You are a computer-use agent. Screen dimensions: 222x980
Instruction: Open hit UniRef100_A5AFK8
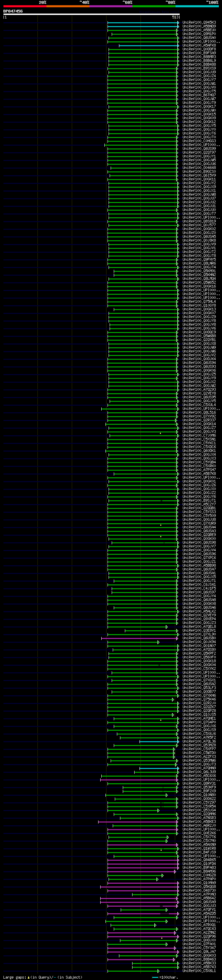click(x=199, y=45)
